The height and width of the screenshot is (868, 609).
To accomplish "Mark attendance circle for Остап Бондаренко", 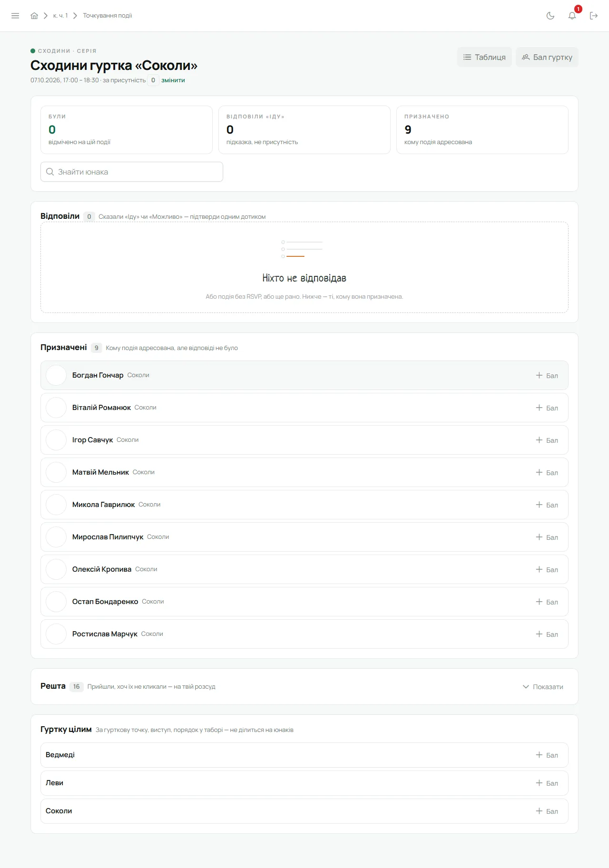I will [x=56, y=602].
